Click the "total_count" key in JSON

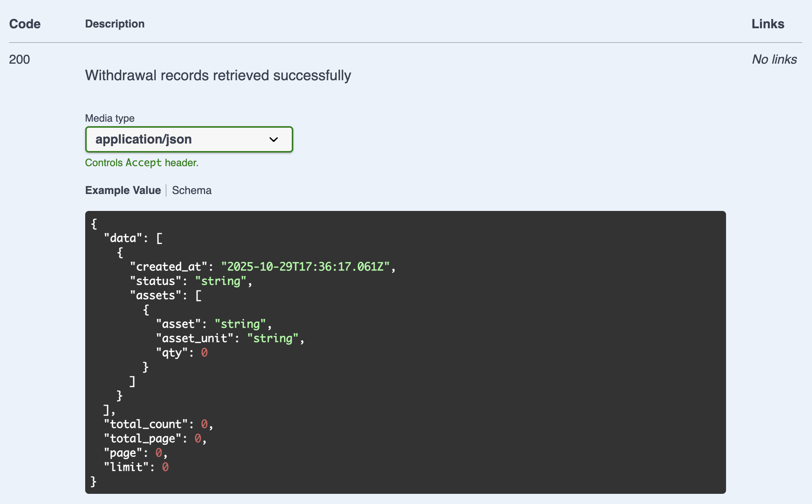[x=146, y=424]
